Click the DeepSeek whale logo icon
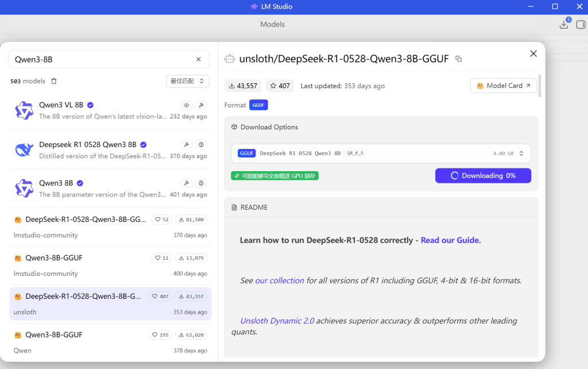 (x=24, y=150)
